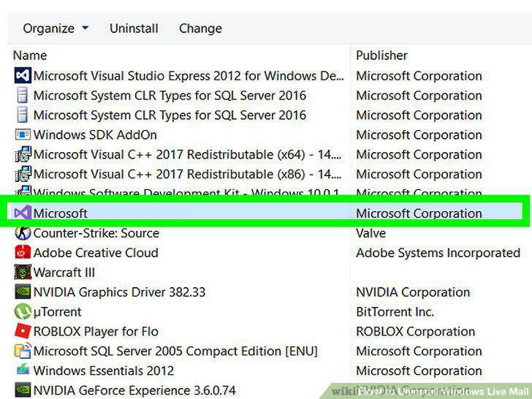
Task: Select the Windows SDK AddOn entry
Action: (95, 134)
